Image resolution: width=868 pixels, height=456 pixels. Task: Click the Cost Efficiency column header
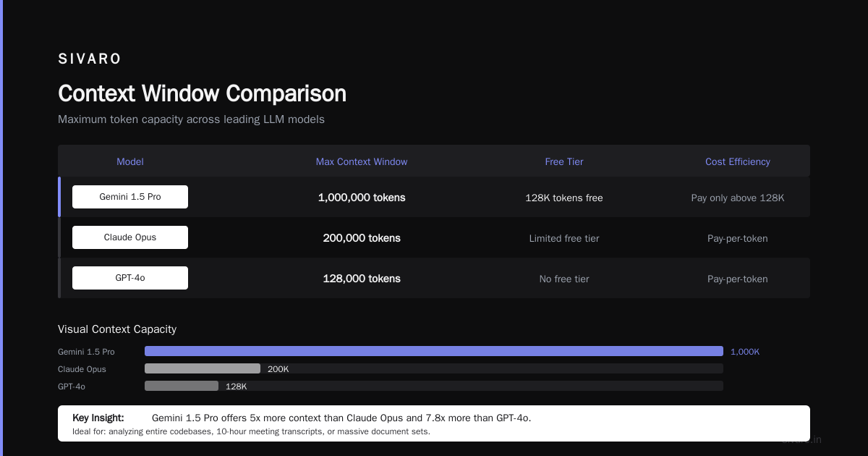(738, 162)
